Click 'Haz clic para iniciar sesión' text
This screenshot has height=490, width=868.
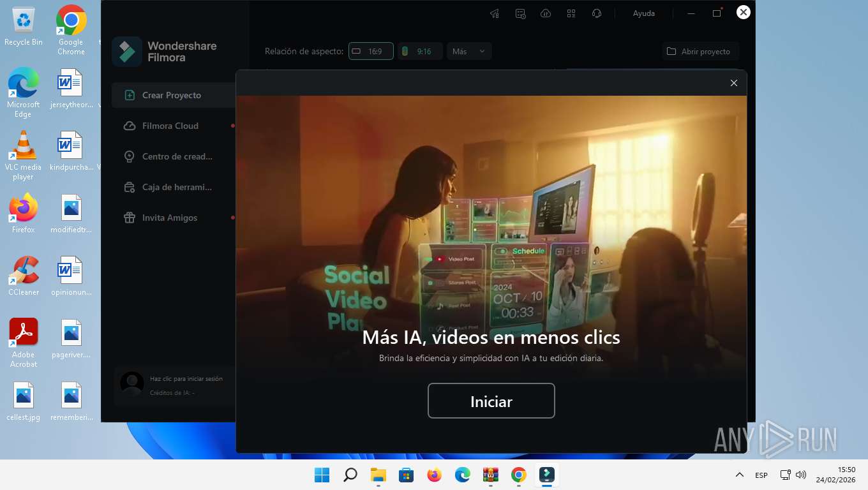[186, 378]
